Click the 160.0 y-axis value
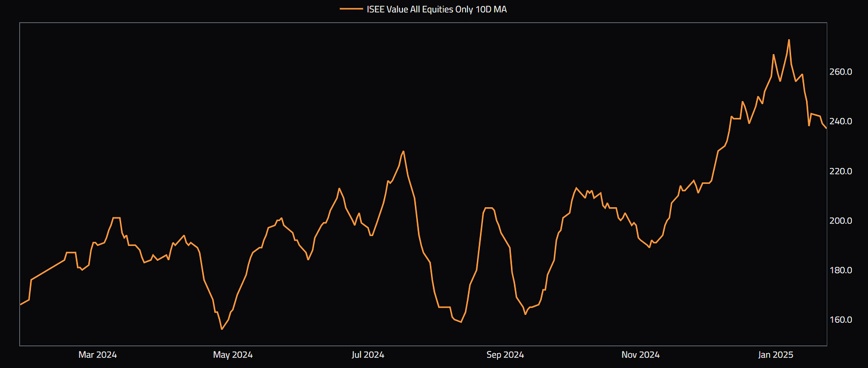 click(x=842, y=320)
